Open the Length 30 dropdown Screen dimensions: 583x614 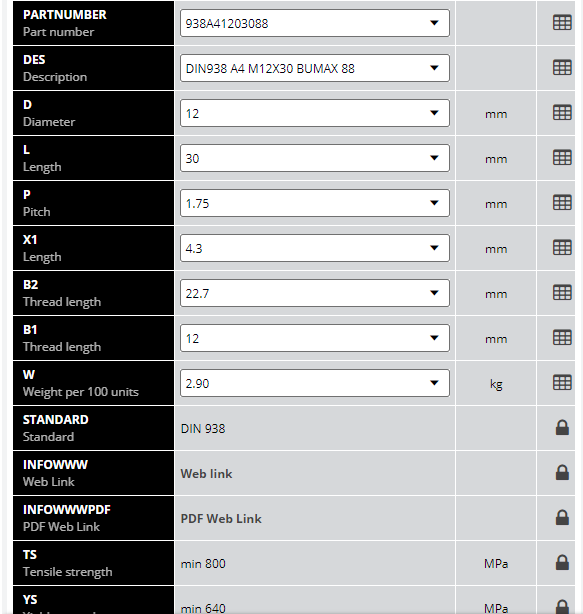(x=315, y=158)
